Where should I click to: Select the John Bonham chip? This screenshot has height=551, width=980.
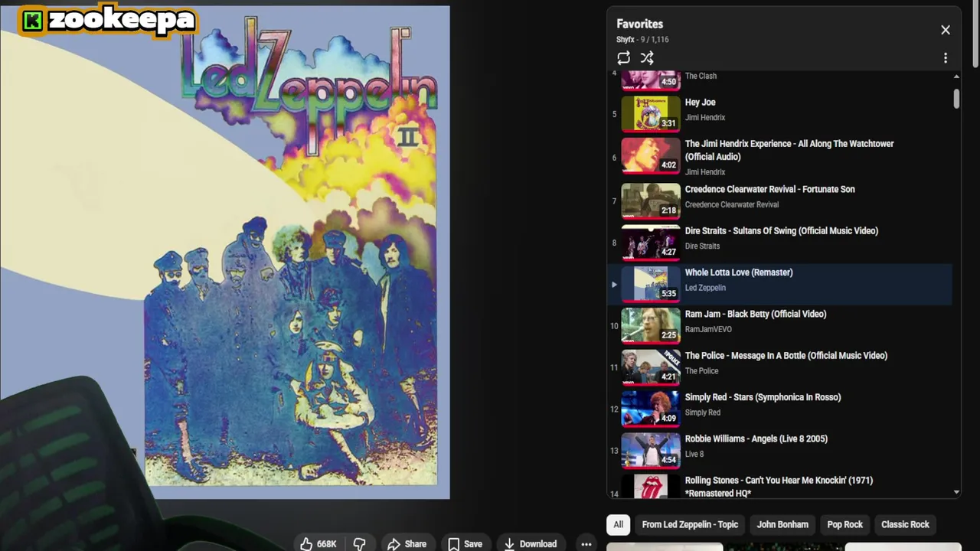tap(782, 524)
